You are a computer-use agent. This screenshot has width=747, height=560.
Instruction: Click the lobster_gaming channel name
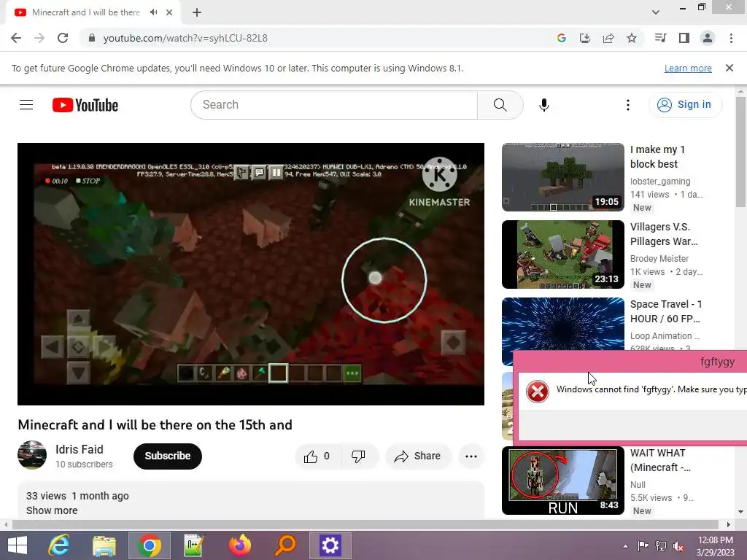[660, 182]
